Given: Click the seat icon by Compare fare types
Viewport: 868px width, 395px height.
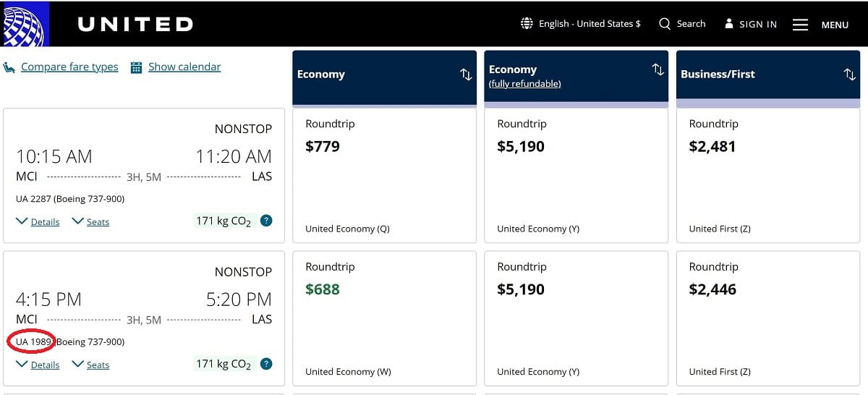Looking at the screenshot, I should [9, 67].
